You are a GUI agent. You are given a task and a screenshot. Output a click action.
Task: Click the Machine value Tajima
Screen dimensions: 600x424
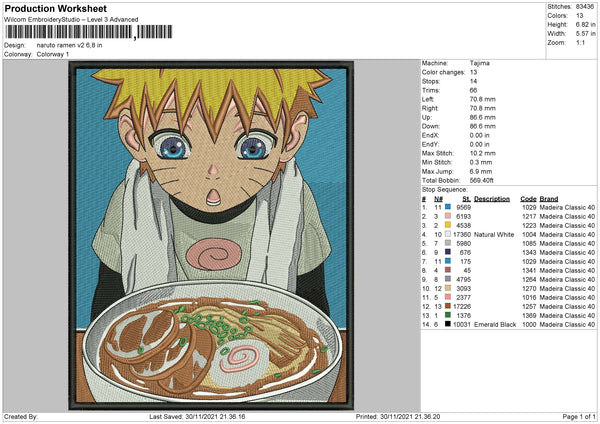pos(479,63)
